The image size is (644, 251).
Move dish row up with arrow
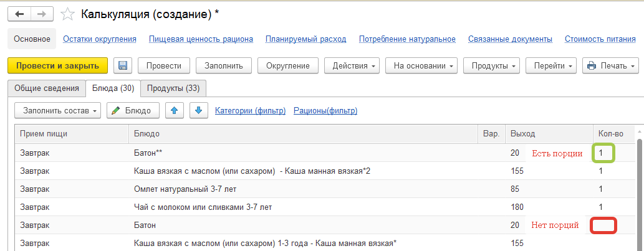point(173,110)
